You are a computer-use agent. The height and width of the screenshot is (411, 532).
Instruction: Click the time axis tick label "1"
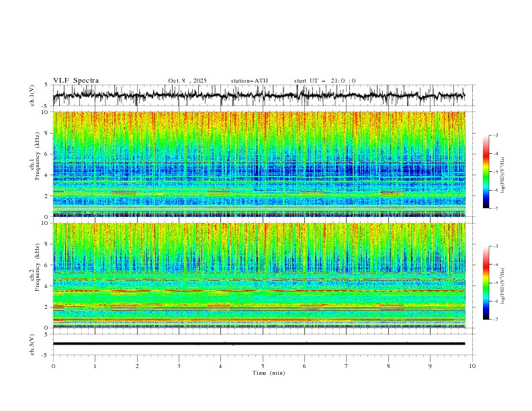click(x=95, y=366)
